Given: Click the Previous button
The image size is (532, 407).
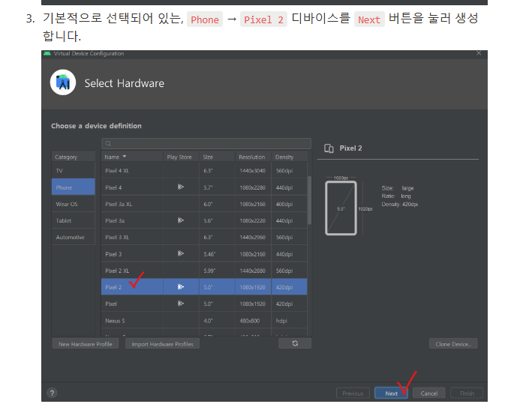Looking at the screenshot, I should [x=353, y=393].
